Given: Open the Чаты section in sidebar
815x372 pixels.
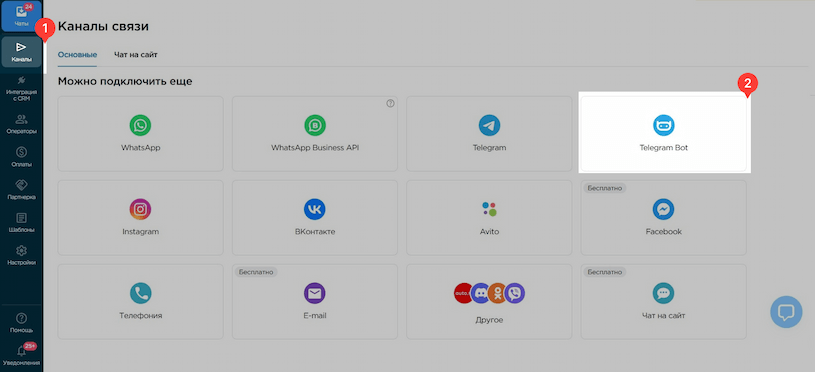Looking at the screenshot, I should coord(21,16).
